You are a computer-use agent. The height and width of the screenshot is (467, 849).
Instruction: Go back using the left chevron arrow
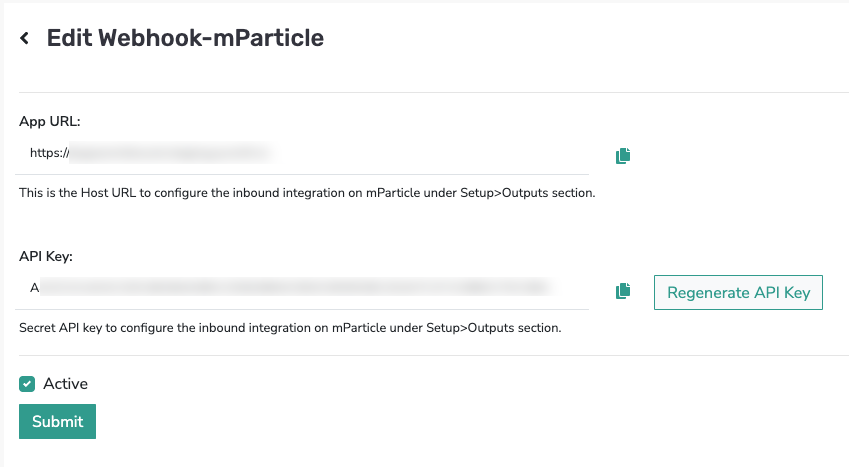click(x=24, y=38)
